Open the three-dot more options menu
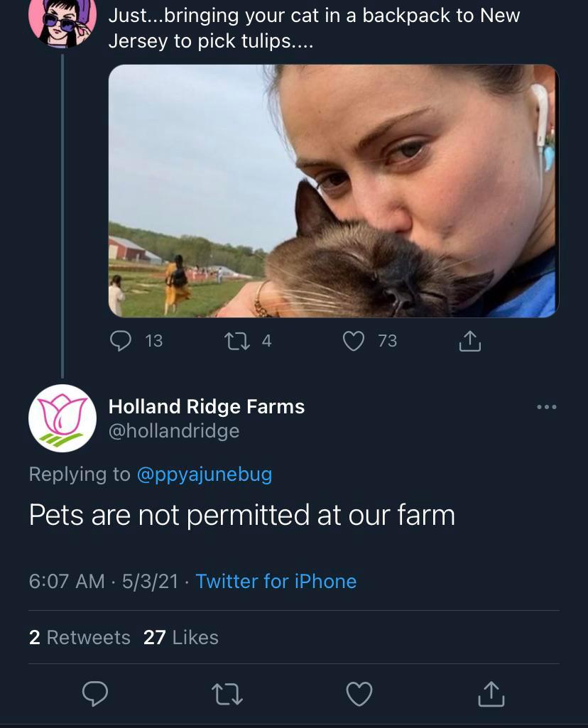The height and width of the screenshot is (728, 588). click(x=547, y=408)
